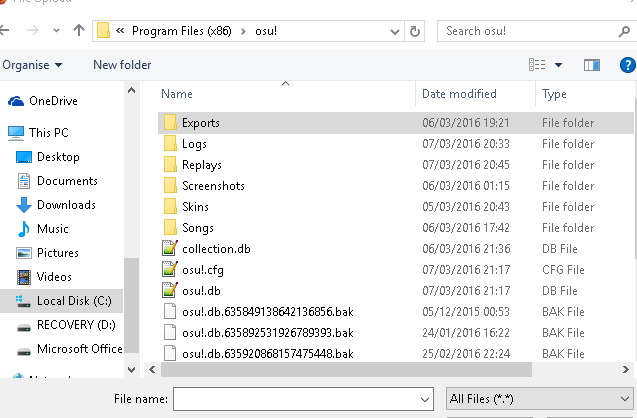This screenshot has width=637, height=418.
Task: Expand breadcrumb chevron after Program Files
Action: 243,31
